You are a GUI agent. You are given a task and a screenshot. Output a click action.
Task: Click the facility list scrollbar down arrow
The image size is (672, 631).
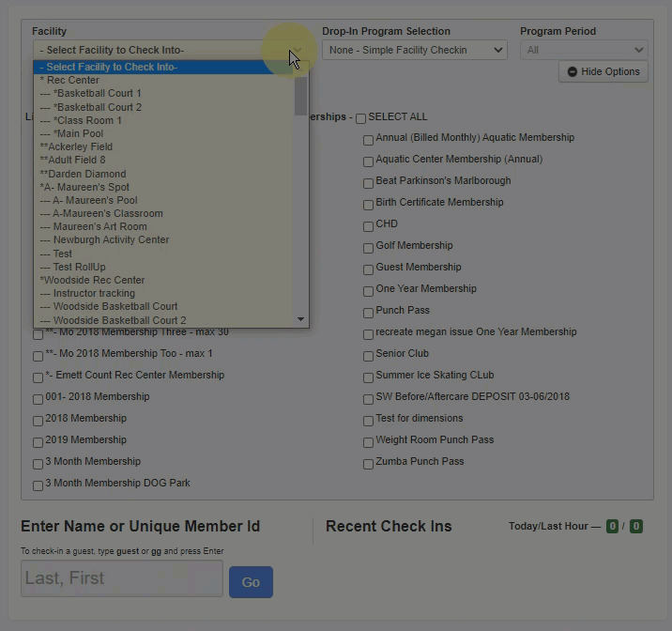tap(301, 320)
